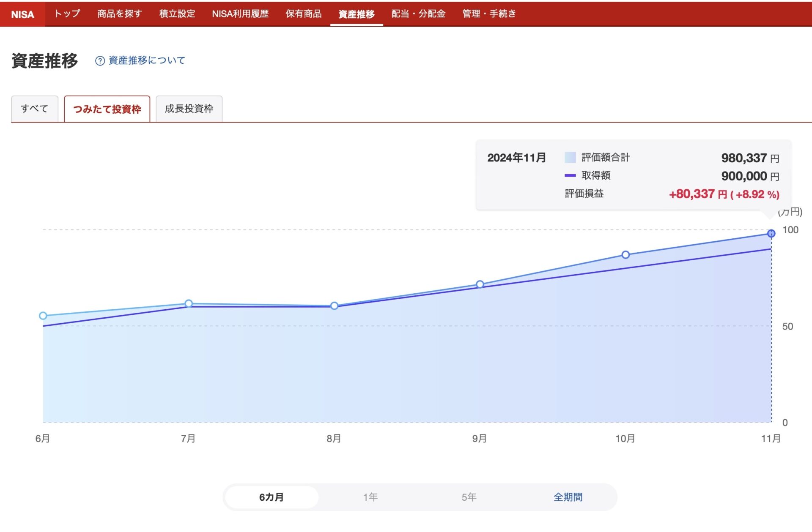This screenshot has width=812, height=532.
Task: Open 管理・手続き menu
Action: pyautogui.click(x=488, y=14)
